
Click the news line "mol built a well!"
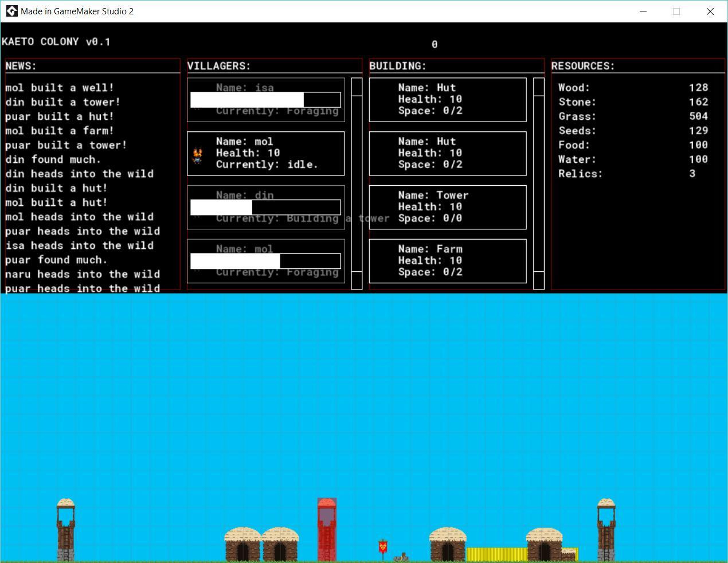tap(60, 88)
